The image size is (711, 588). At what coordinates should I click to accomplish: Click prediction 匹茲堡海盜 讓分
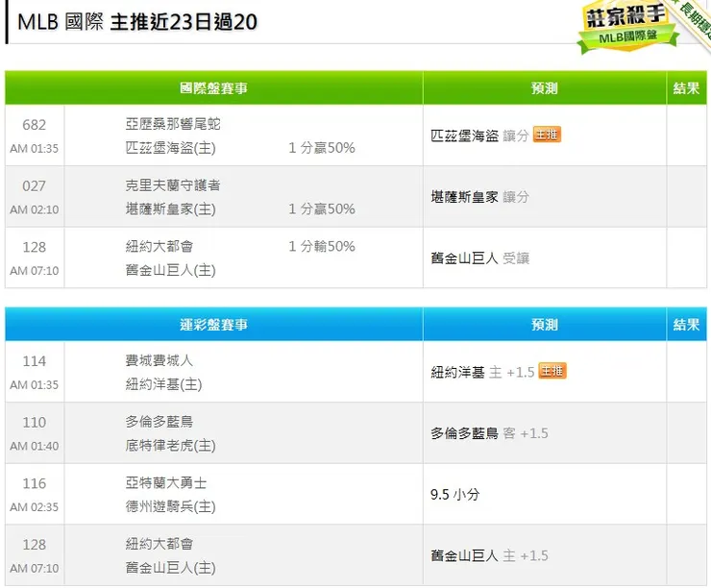(x=479, y=135)
